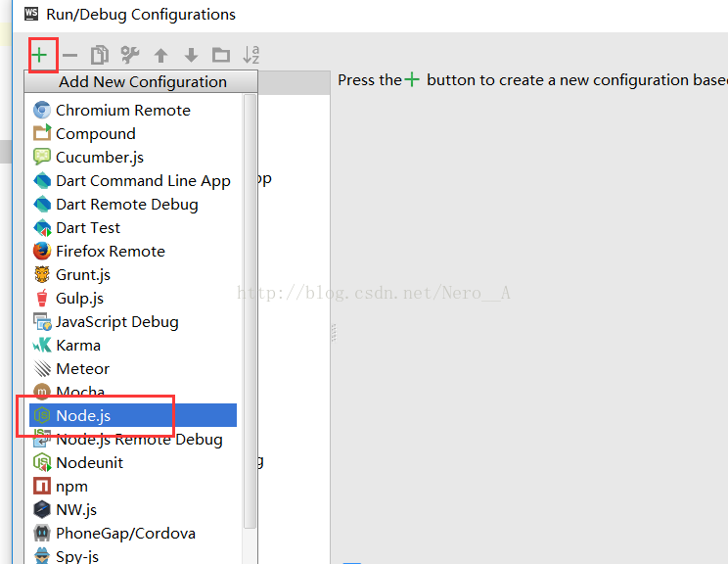This screenshot has height=564, width=728.
Task: Select NW.js configuration type
Action: click(135, 509)
